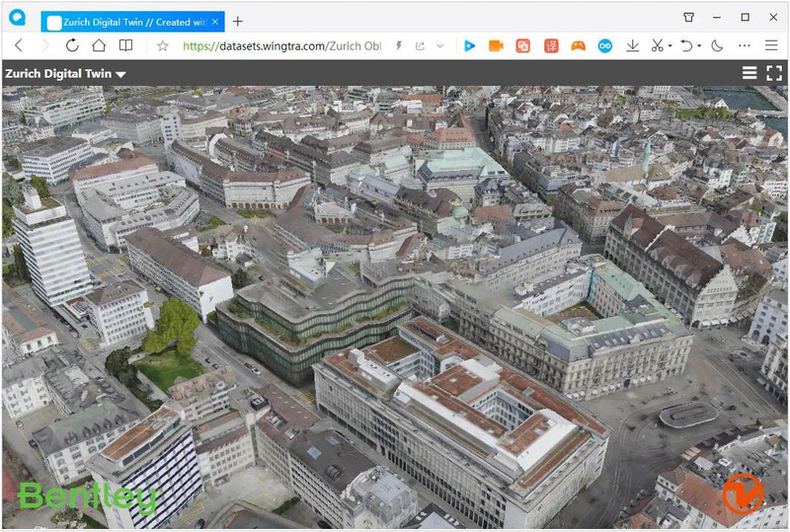Bookmark this page with the star
Viewport: 790px width, 532px height.
[162, 46]
